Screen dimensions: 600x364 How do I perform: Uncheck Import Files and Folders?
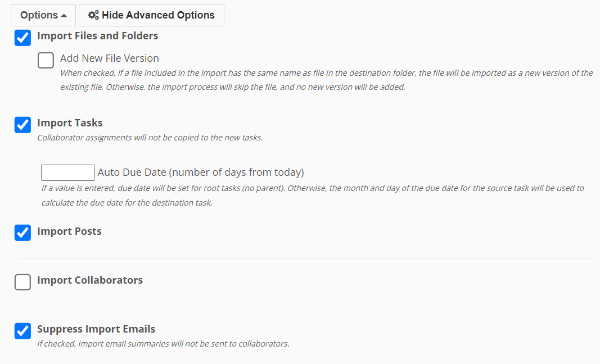coord(22,38)
